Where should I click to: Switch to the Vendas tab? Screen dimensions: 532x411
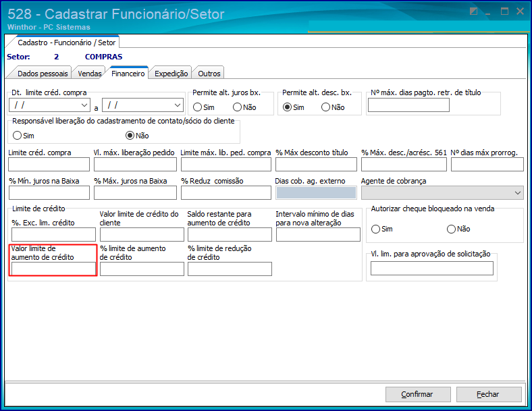click(89, 74)
